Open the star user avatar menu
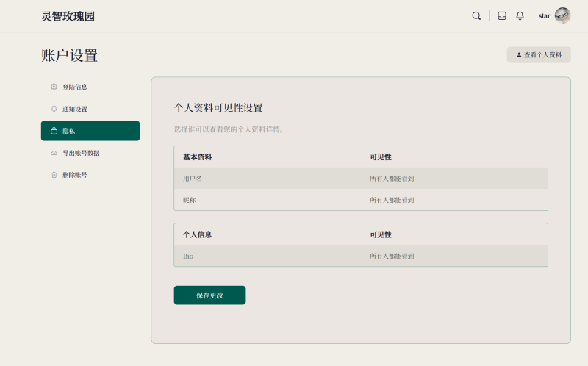Viewport: 588px width, 366px height. [562, 15]
